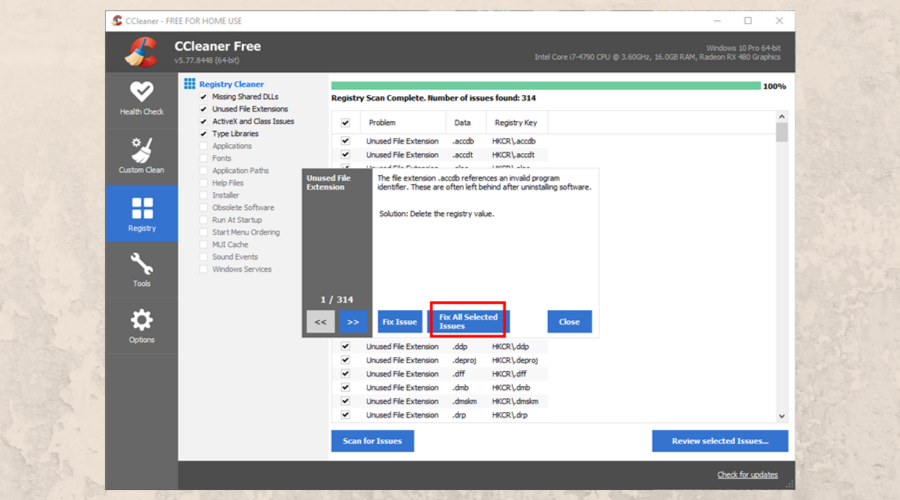Open the Options gear section
Image resolution: width=900 pixels, height=500 pixels.
[141, 326]
